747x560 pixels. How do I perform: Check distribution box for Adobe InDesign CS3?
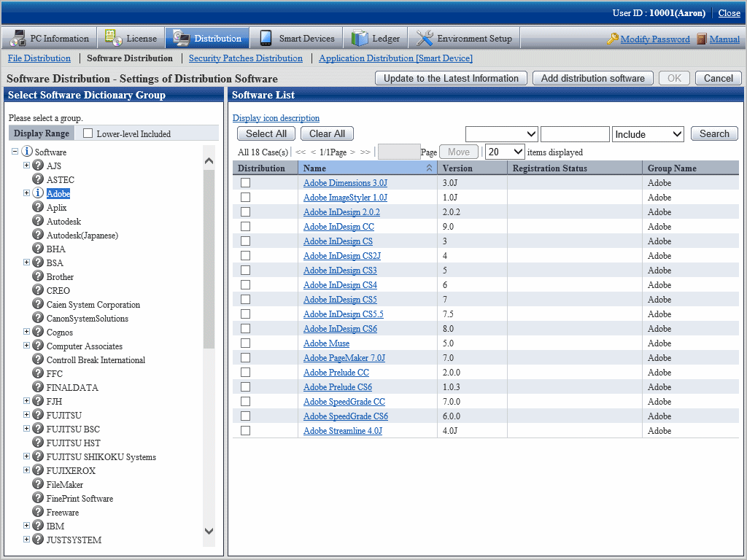coord(245,270)
